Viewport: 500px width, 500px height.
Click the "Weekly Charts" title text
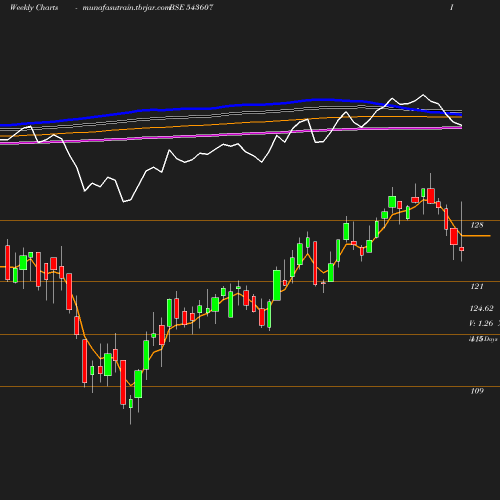34,7
